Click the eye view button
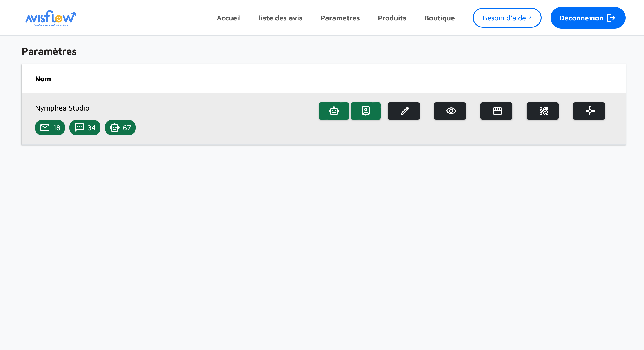The height and width of the screenshot is (350, 644). 450,111
